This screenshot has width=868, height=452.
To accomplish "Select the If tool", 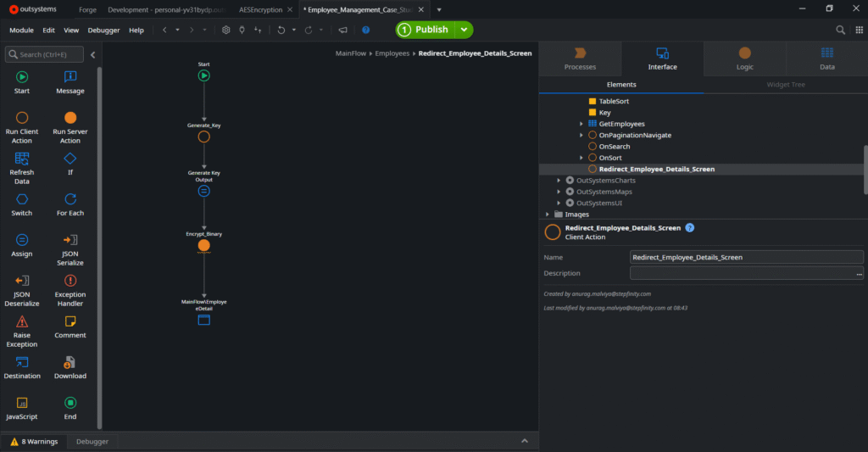I will [x=70, y=164].
